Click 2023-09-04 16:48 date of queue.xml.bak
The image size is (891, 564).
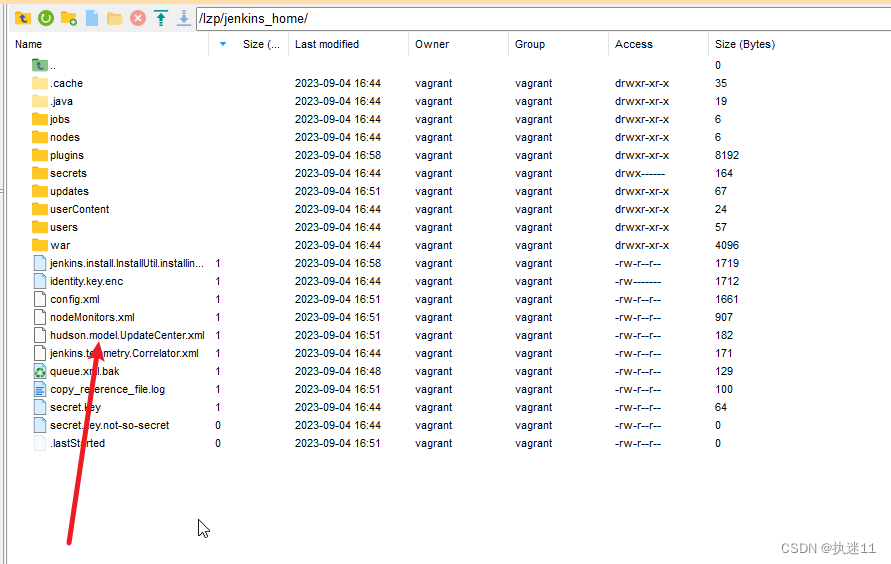point(338,371)
